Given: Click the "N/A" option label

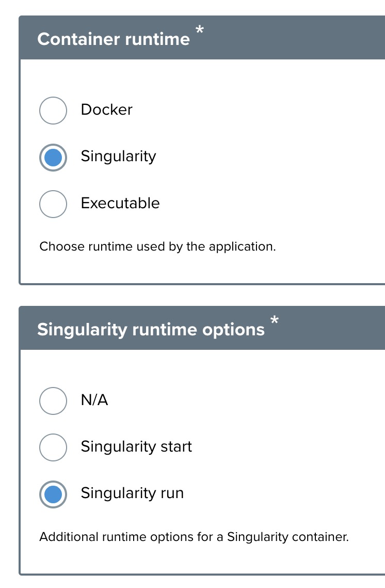Looking at the screenshot, I should (x=94, y=400).
